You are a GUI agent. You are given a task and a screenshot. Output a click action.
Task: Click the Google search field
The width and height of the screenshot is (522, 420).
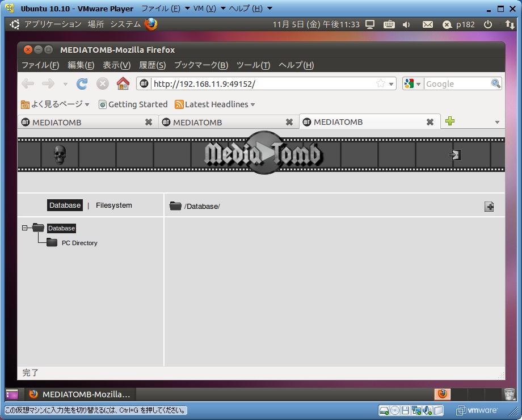pyautogui.click(x=457, y=83)
